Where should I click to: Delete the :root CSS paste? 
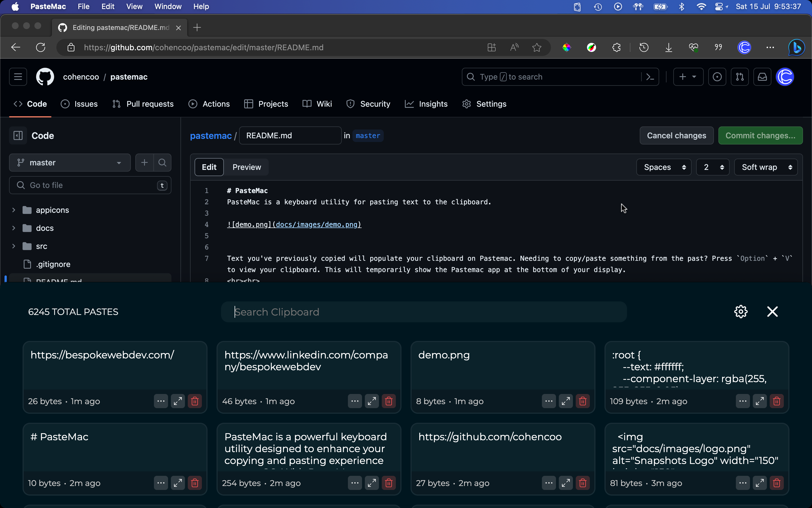pyautogui.click(x=776, y=401)
